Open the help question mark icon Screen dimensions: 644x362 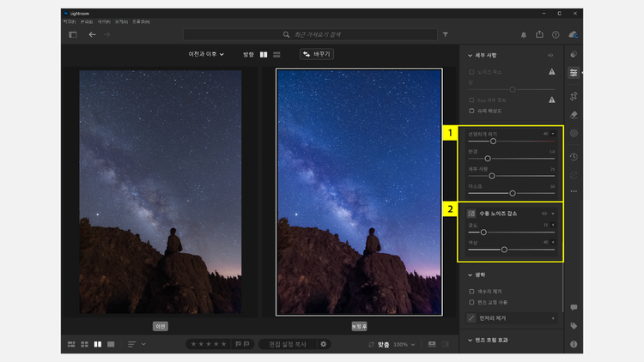click(x=556, y=35)
